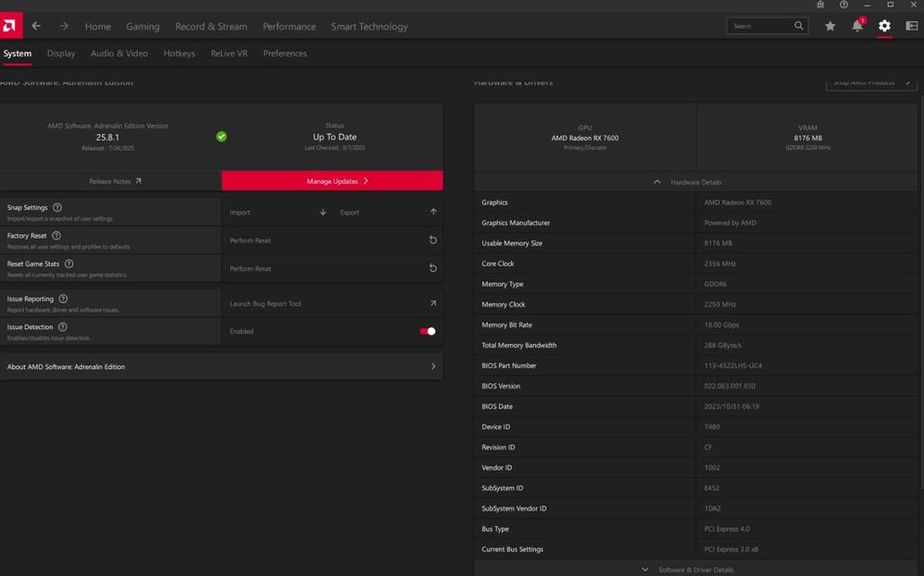924x576 pixels.
Task: Click the Import down-arrow icon
Action: point(322,213)
